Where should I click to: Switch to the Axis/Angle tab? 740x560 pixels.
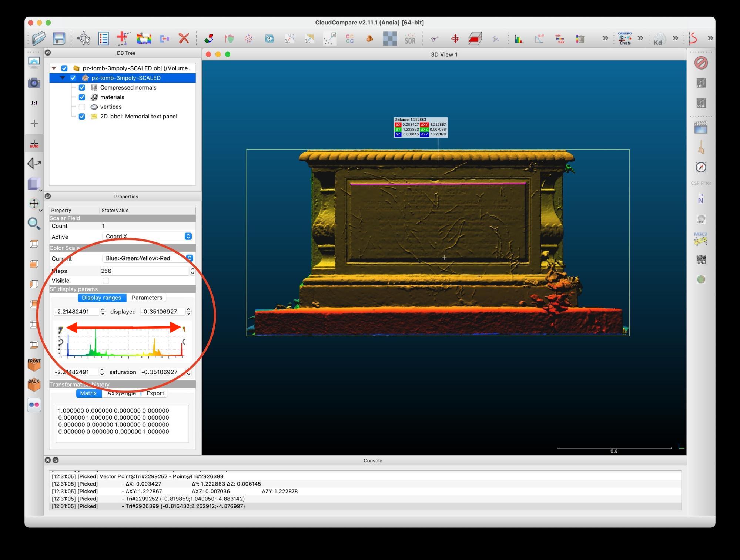tap(121, 393)
